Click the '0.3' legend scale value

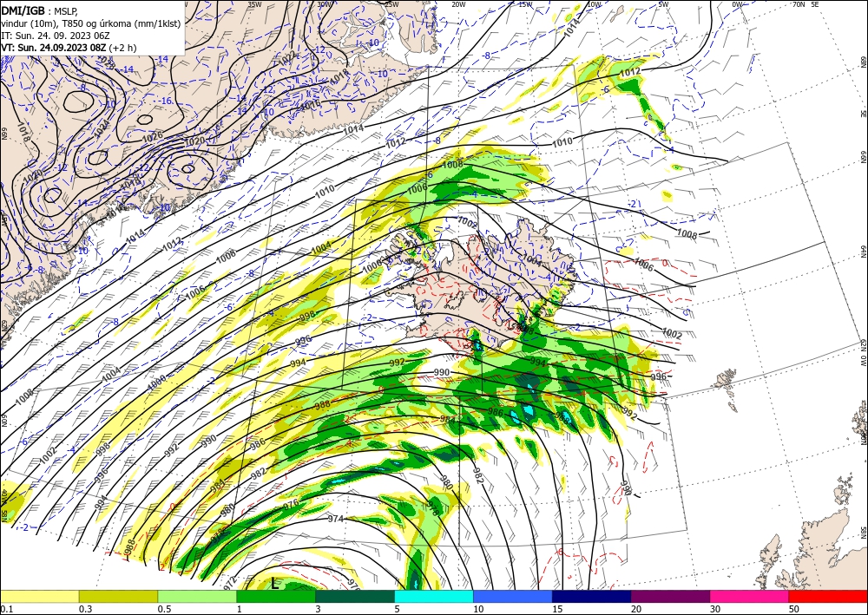86,608
